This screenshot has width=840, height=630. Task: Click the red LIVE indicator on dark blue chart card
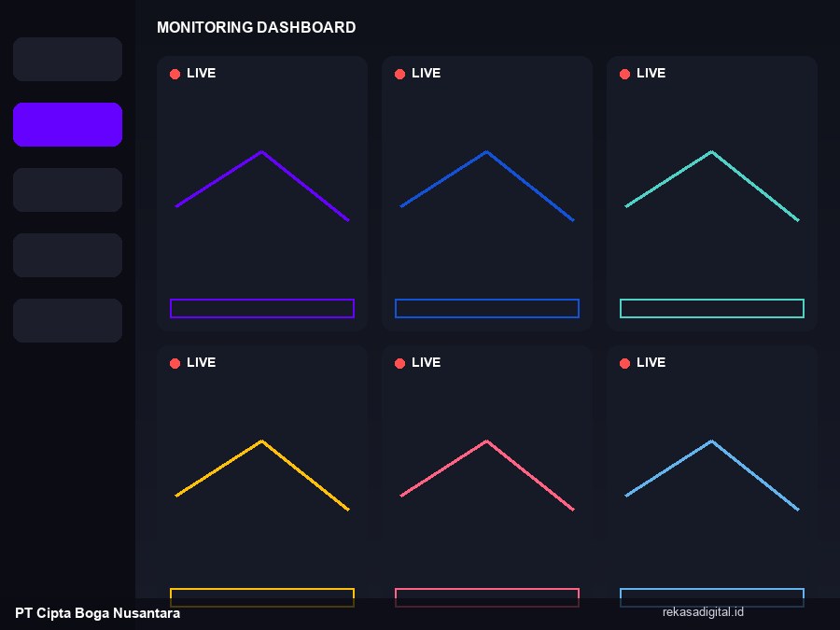pos(399,74)
